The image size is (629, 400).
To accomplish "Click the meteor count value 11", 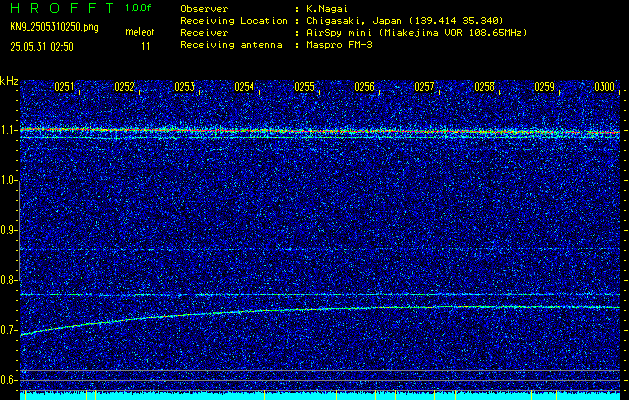I will [x=146, y=47].
